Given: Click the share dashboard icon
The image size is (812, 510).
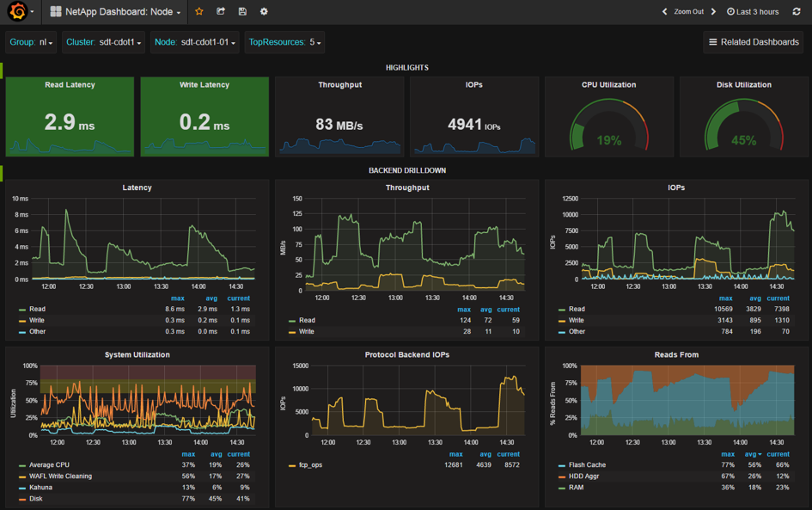Looking at the screenshot, I should (x=221, y=12).
